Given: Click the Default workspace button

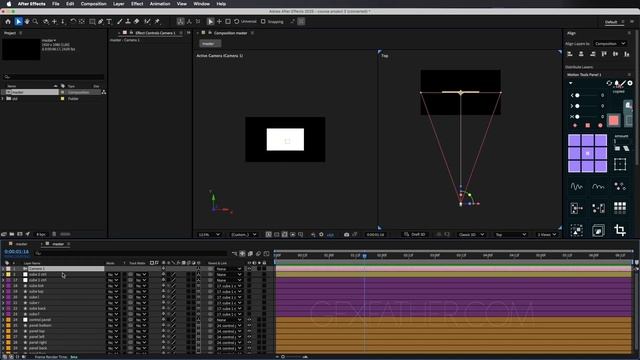Looking at the screenshot, I should coord(611,22).
